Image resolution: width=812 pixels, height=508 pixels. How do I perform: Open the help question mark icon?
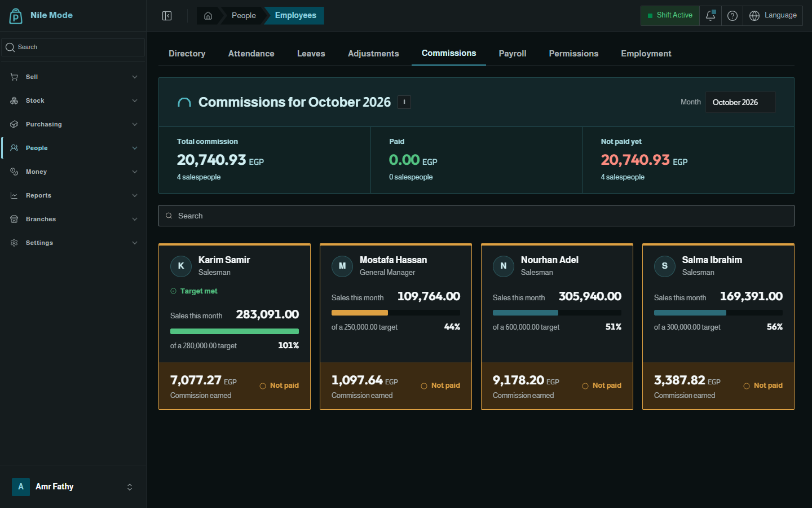click(x=732, y=16)
